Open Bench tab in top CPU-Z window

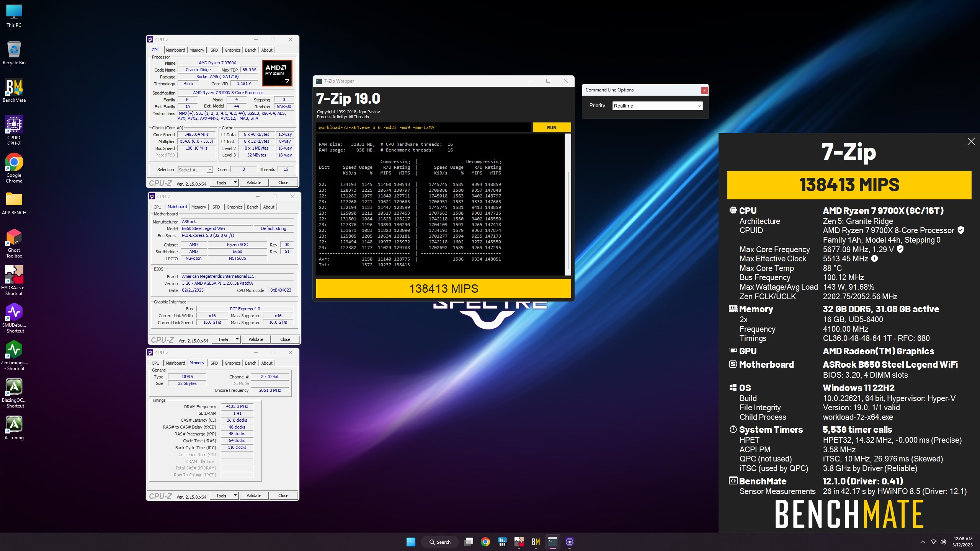coord(251,50)
